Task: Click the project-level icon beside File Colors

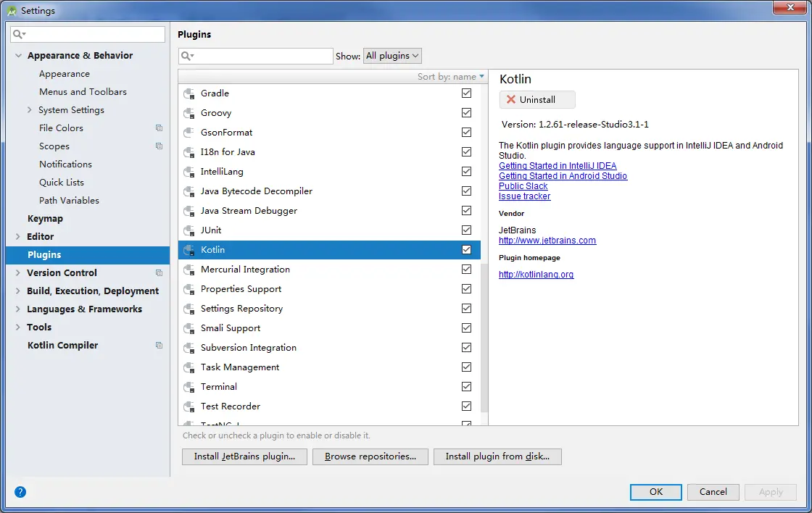Action: [159, 128]
